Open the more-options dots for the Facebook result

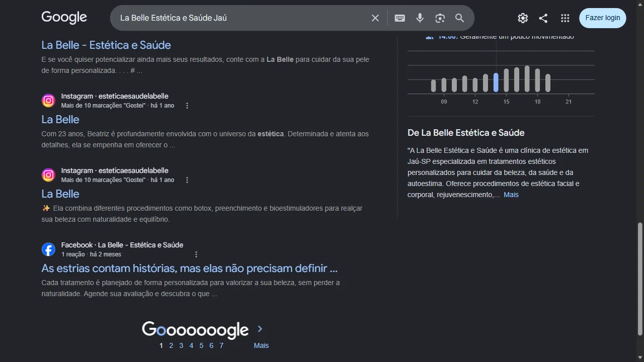click(196, 254)
